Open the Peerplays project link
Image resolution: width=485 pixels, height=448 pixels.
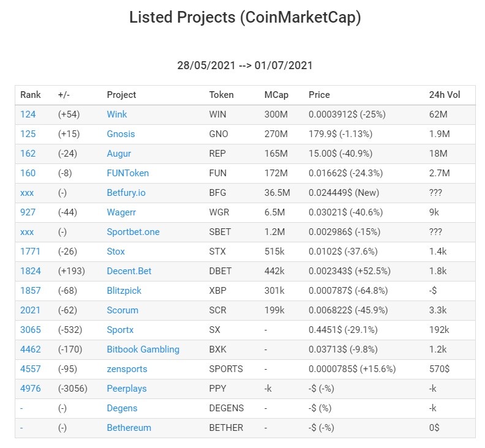pyautogui.click(x=127, y=389)
